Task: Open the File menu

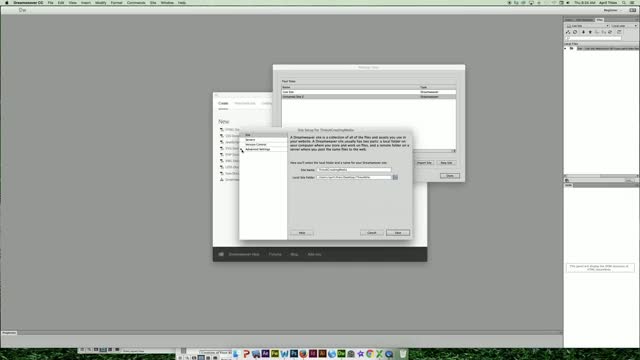Action: click(x=51, y=2)
